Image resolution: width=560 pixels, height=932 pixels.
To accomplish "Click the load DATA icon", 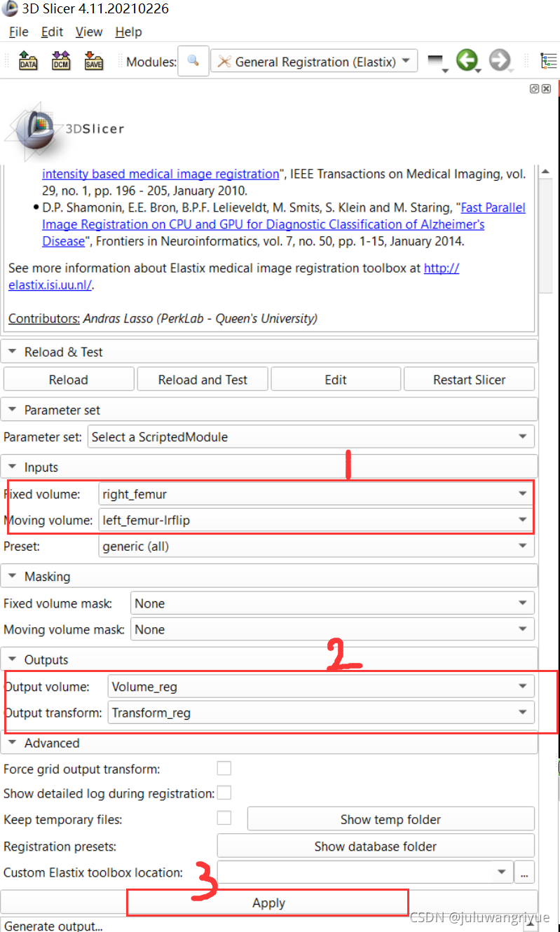I will [28, 61].
